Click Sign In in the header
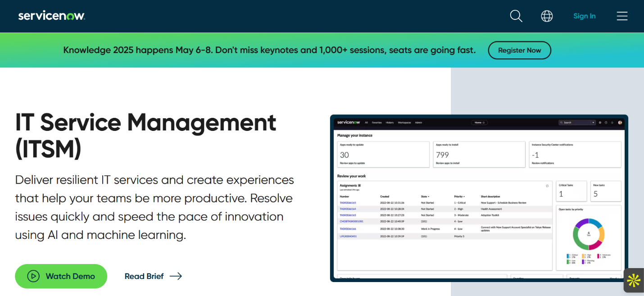The image size is (644, 296). [x=584, y=16]
